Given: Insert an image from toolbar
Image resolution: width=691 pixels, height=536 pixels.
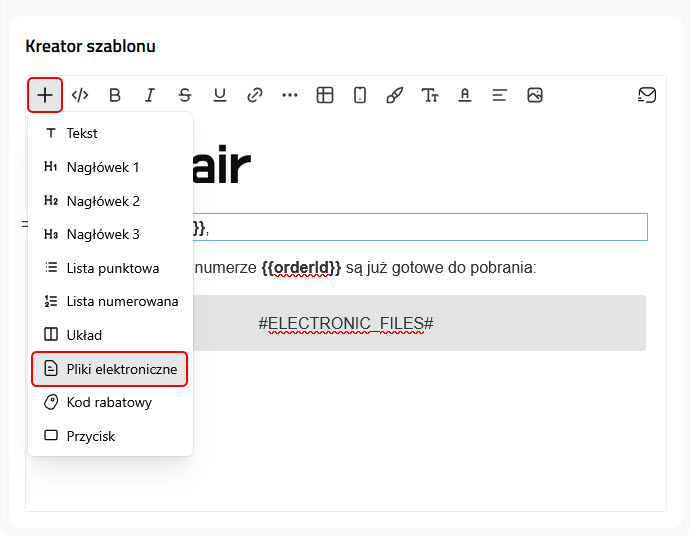Looking at the screenshot, I should (535, 95).
